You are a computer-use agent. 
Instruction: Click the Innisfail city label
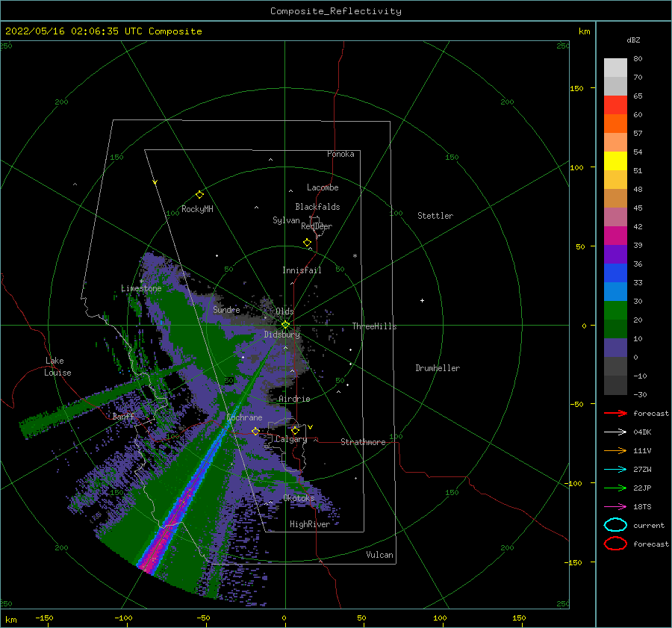point(302,270)
